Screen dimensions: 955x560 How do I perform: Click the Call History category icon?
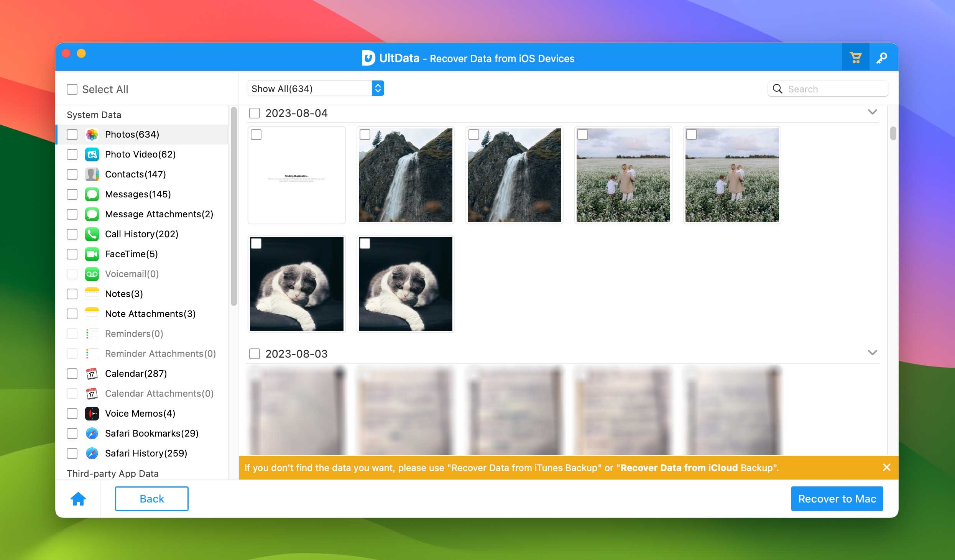coord(92,233)
